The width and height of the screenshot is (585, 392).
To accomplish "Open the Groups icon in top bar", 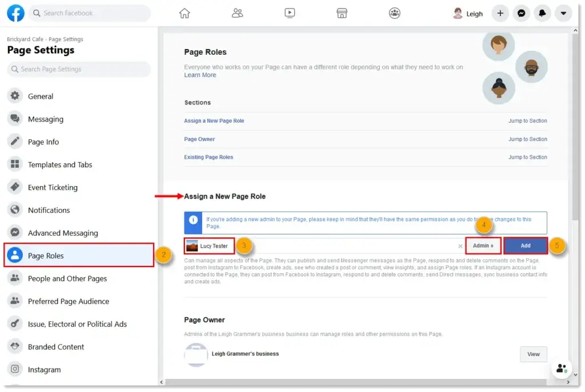I will coord(395,14).
